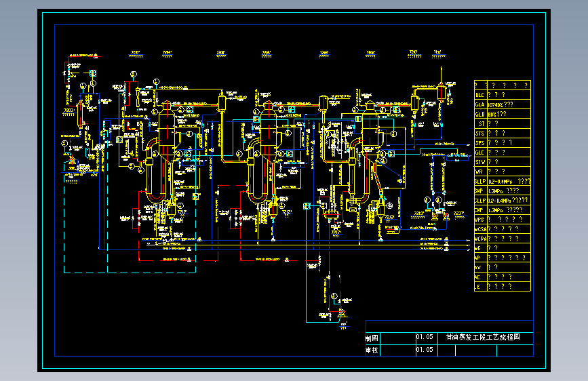This screenshot has height=381, width=588.
Task: Select the 制图 label in the title block
Action: point(372,338)
